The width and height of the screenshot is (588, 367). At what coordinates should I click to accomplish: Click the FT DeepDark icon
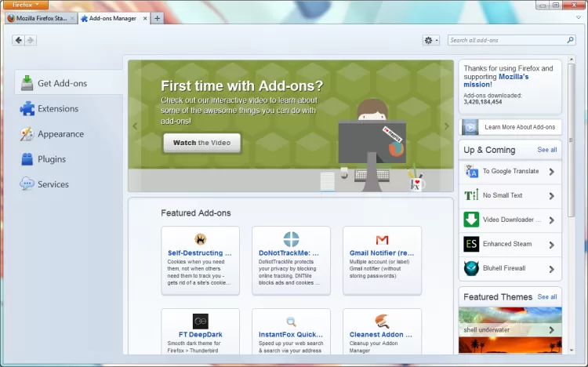[x=200, y=322]
